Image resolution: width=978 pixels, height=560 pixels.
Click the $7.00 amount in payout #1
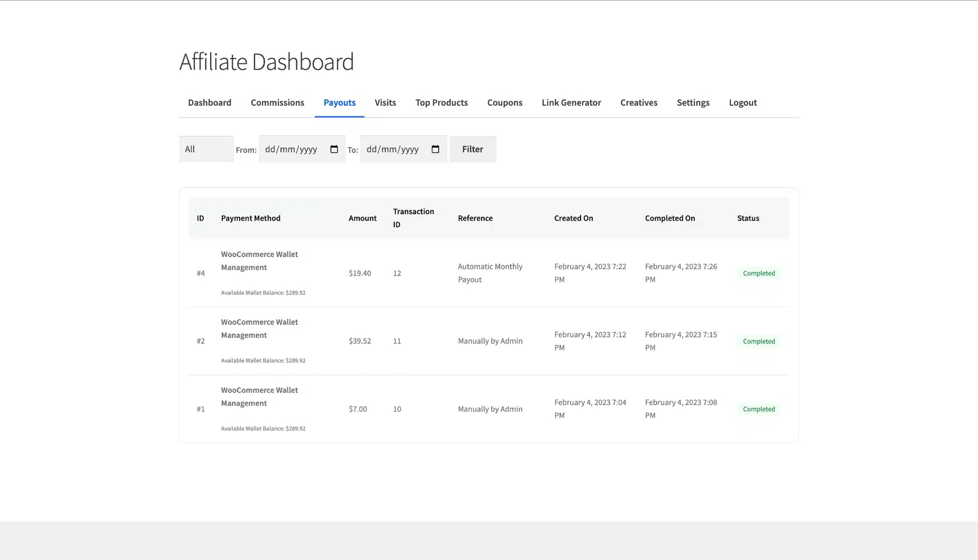point(358,409)
